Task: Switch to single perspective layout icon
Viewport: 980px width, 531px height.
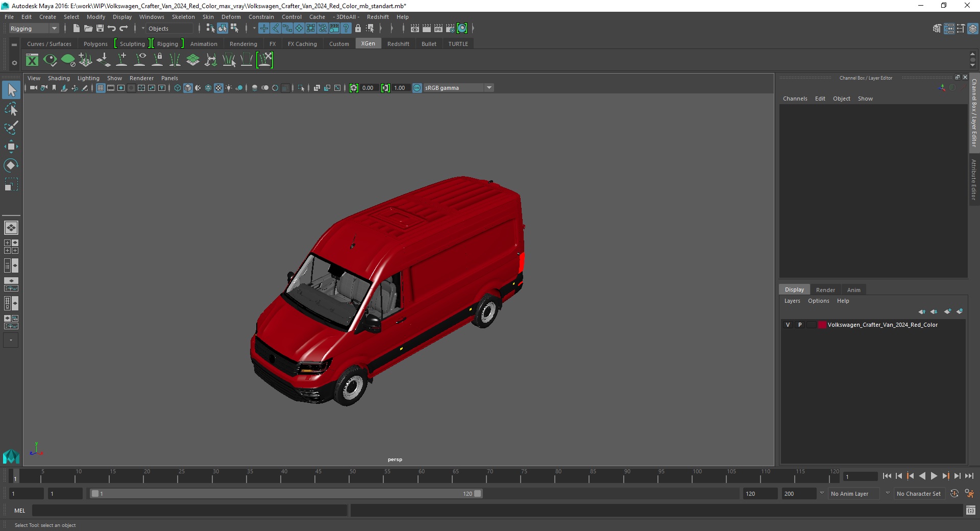Action: [11, 228]
